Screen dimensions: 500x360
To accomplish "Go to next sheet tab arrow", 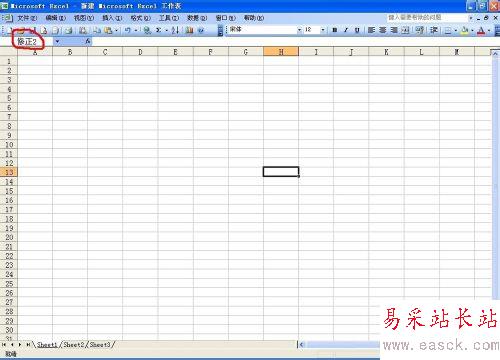I will 20,345.
